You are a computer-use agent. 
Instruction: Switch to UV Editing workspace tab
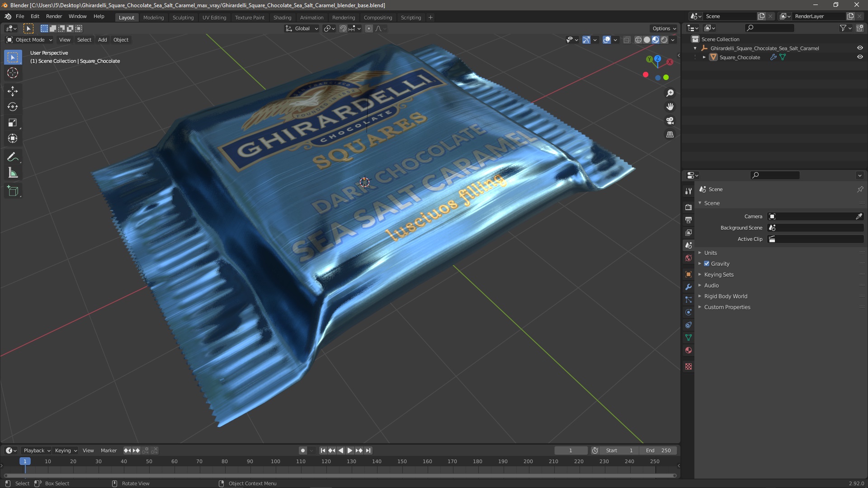point(214,18)
